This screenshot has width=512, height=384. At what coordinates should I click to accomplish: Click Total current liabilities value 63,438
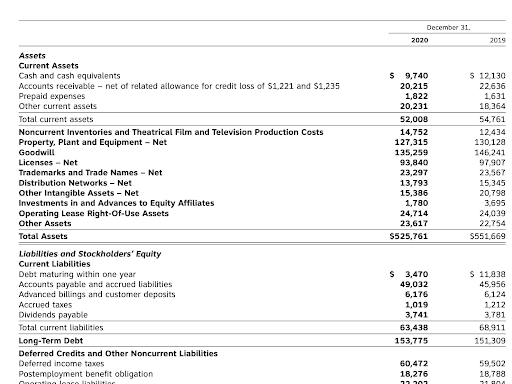(414, 328)
